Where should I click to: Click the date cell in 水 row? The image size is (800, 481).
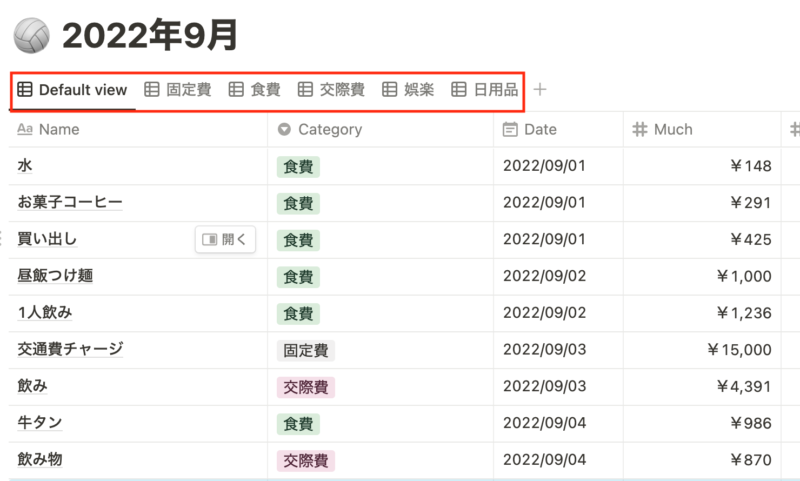(558, 166)
